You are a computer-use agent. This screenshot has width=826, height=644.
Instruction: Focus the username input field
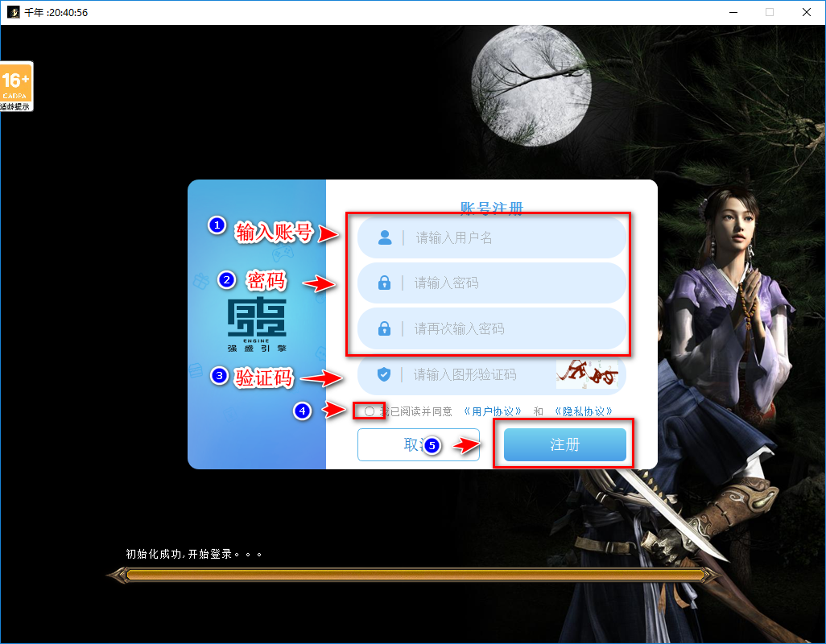click(x=491, y=238)
